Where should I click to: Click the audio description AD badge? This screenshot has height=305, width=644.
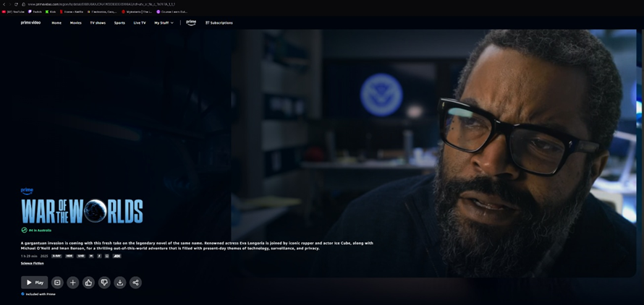coord(117,256)
